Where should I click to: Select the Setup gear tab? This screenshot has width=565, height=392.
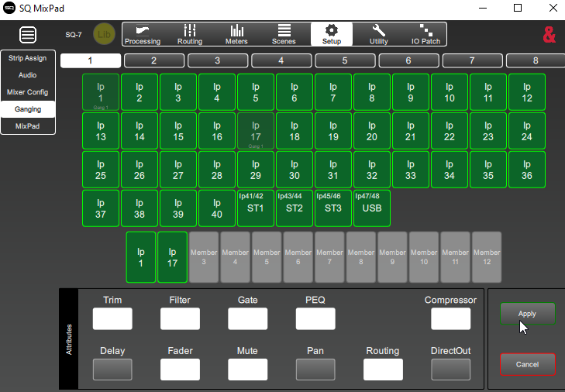[x=332, y=35]
